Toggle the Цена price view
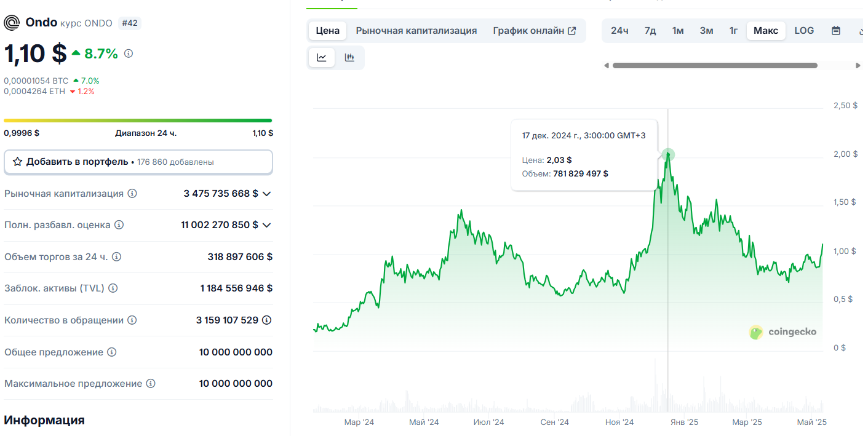 click(327, 30)
